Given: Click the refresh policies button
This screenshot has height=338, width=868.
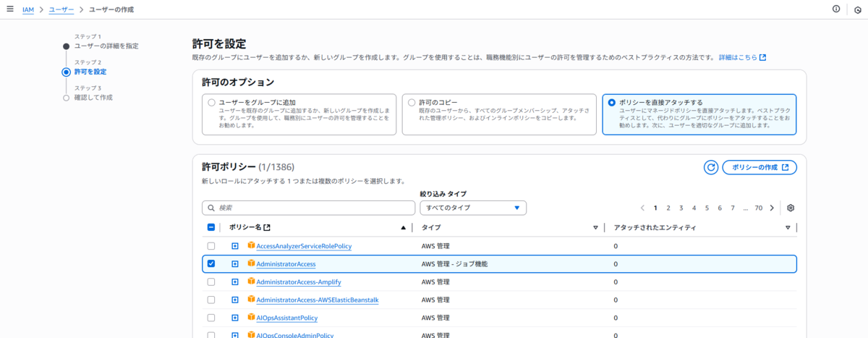Looking at the screenshot, I should (x=711, y=167).
